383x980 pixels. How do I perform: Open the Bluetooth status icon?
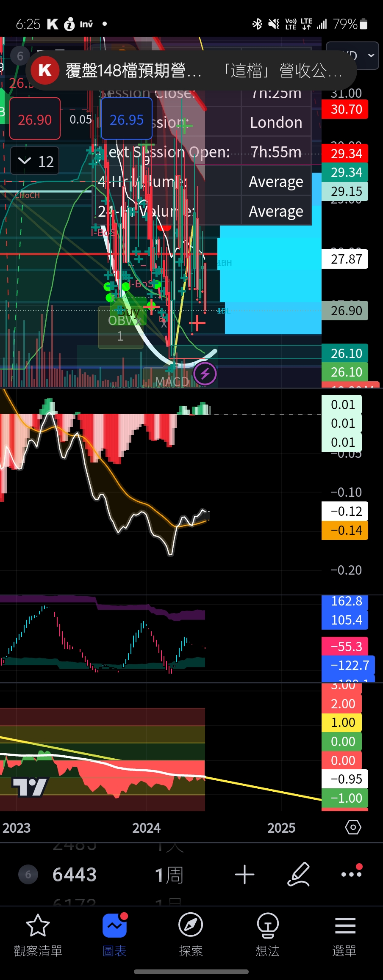(x=257, y=24)
